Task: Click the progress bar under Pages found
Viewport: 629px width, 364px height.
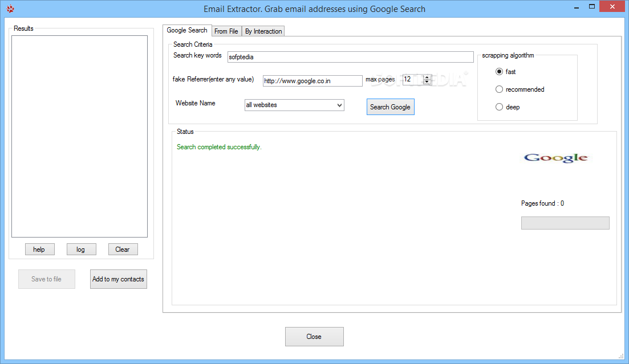Action: click(x=565, y=223)
